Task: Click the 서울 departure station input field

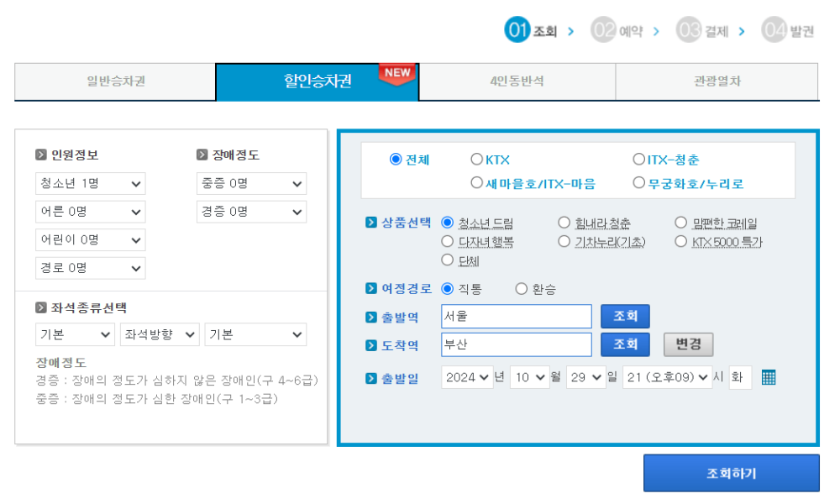Action: 516,316
